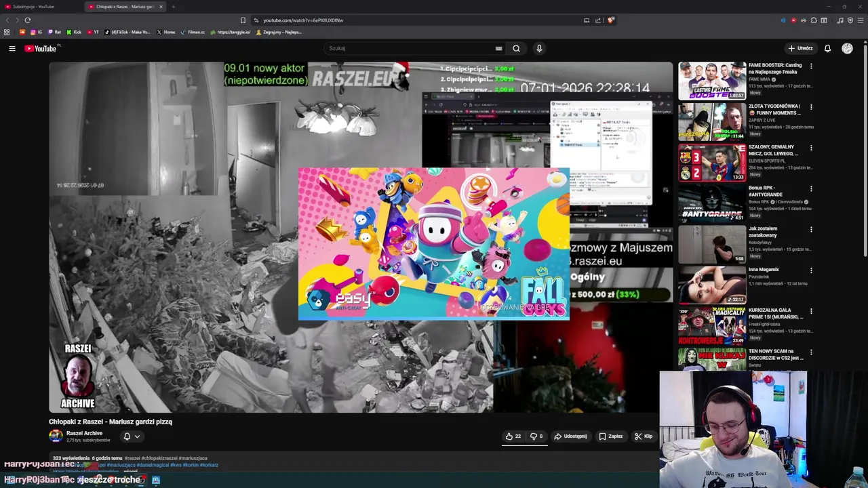This screenshot has width=868, height=488.
Task: Click the youtube.com address bar URL
Action: [x=303, y=20]
